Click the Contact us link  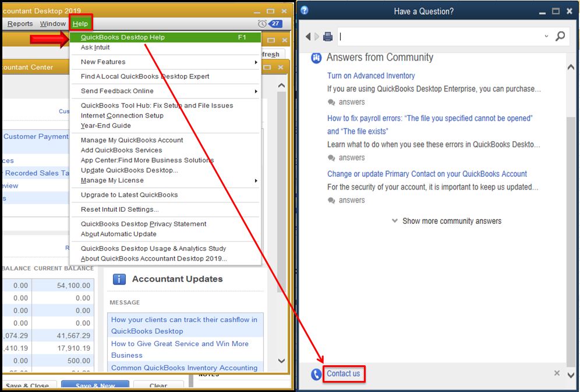[343, 373]
